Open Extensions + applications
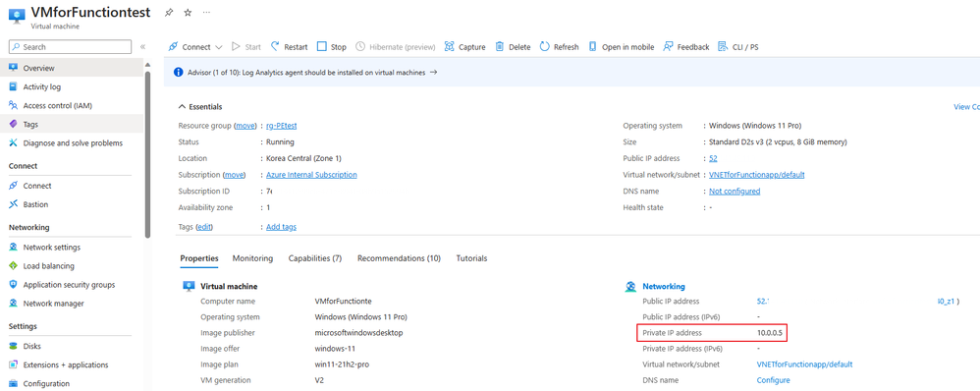The height and width of the screenshot is (391, 980). coord(65,364)
